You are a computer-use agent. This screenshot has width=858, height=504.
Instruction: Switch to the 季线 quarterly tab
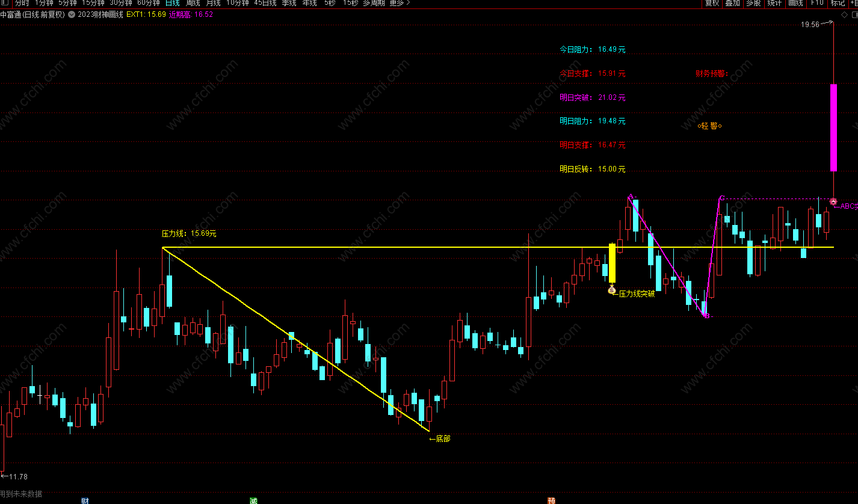[x=289, y=3]
